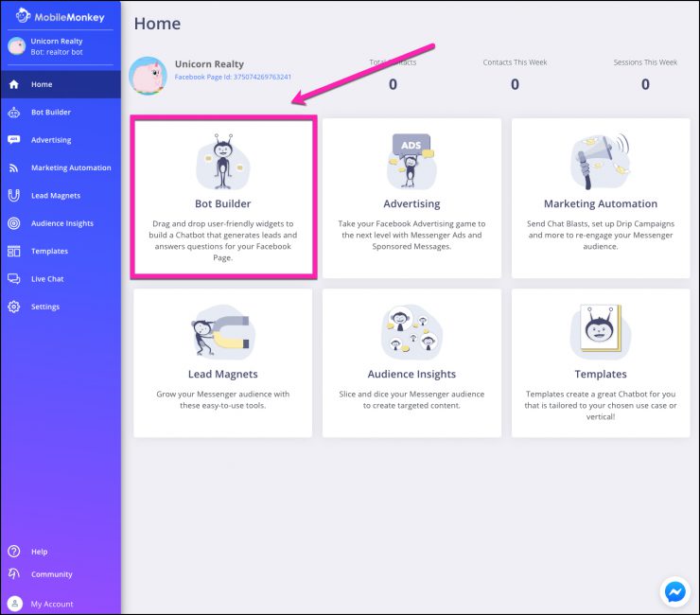
Task: Open Settings from sidebar menu
Action: tap(61, 307)
